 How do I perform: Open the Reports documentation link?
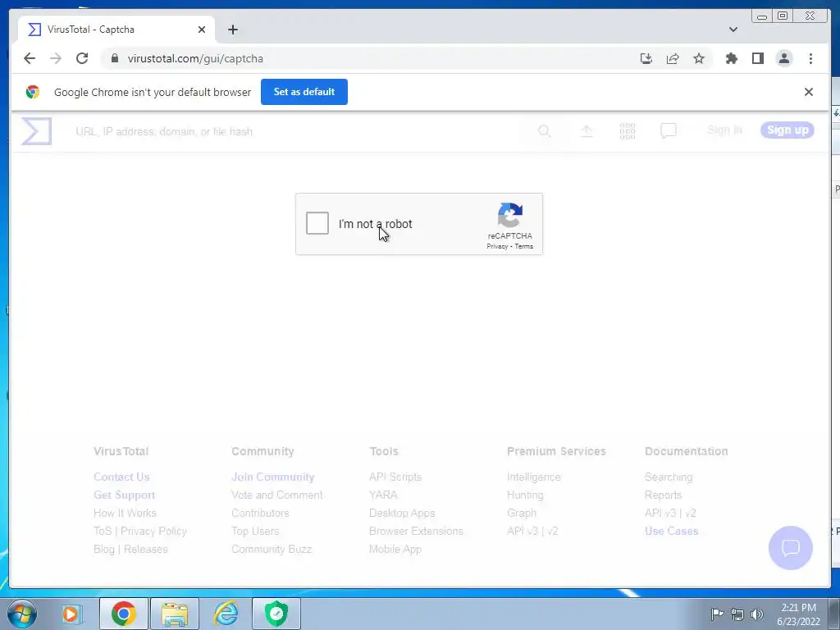[x=663, y=495]
